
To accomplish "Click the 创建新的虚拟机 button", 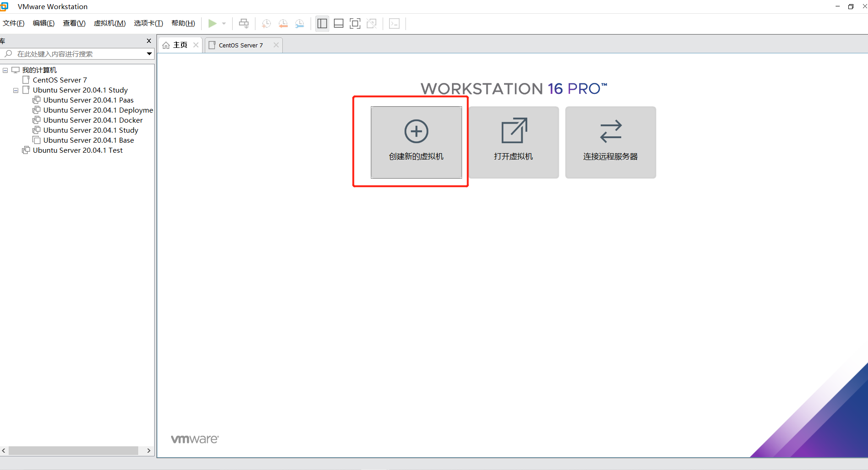I will point(416,142).
